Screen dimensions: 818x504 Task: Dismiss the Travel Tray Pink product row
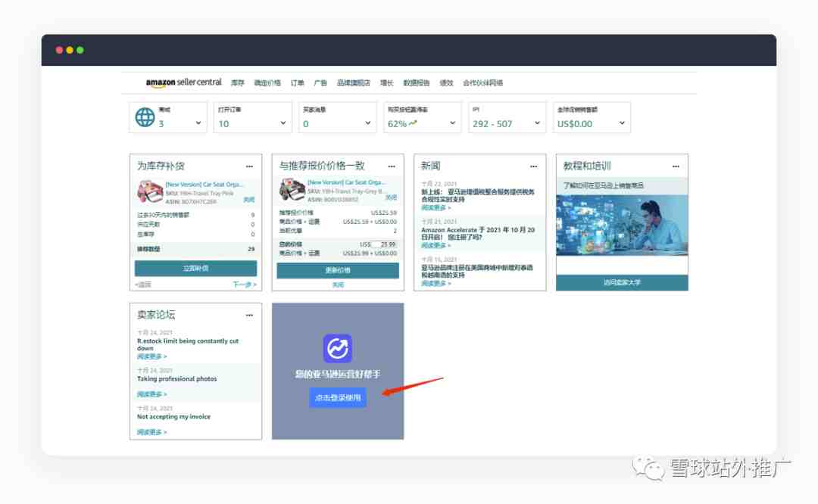coord(249,200)
